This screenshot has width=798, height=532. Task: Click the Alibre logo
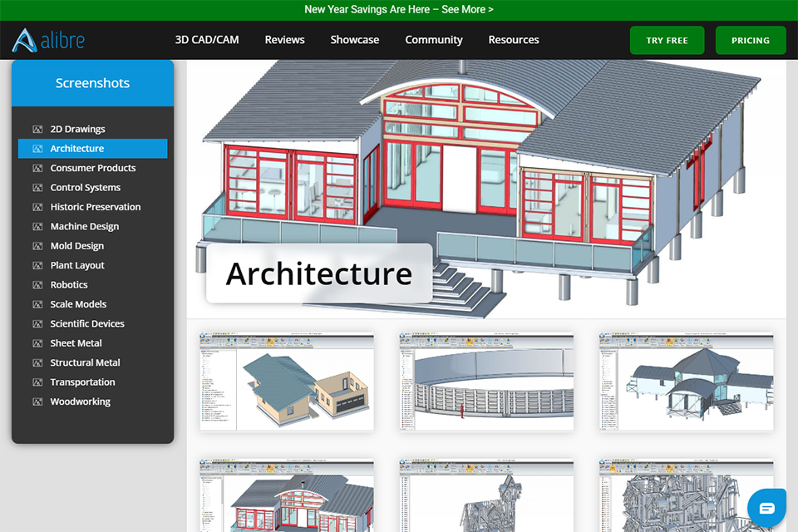click(x=48, y=40)
